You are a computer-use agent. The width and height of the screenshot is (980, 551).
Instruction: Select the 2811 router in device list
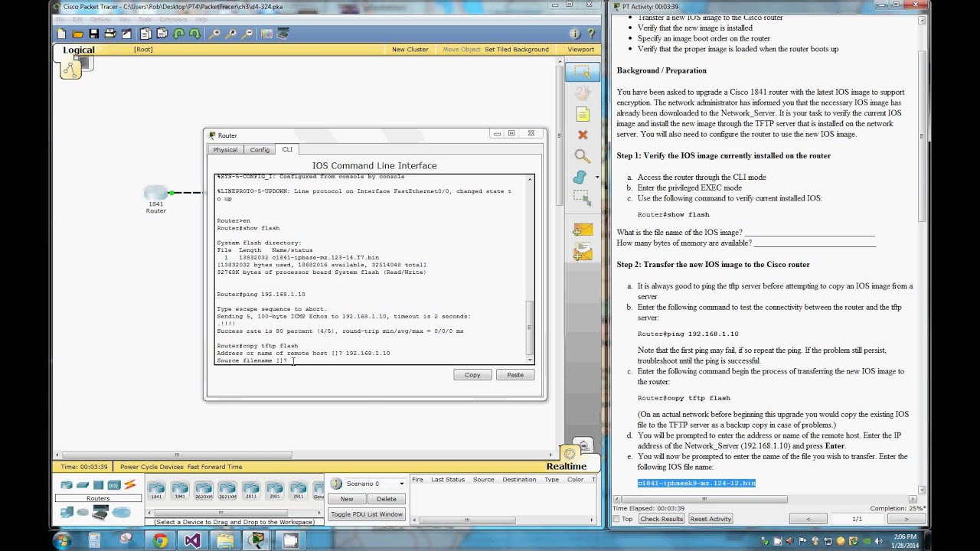pos(250,489)
